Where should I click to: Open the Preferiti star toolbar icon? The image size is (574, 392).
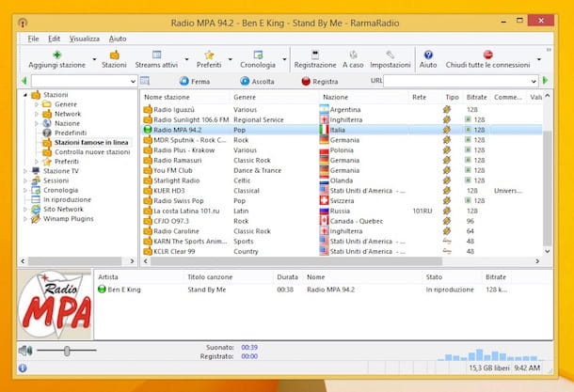209,55
